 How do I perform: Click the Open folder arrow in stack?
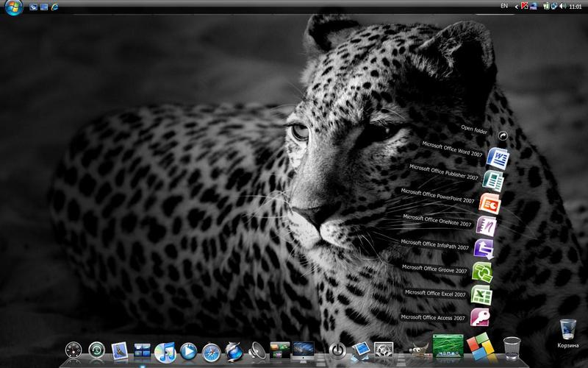point(503,135)
